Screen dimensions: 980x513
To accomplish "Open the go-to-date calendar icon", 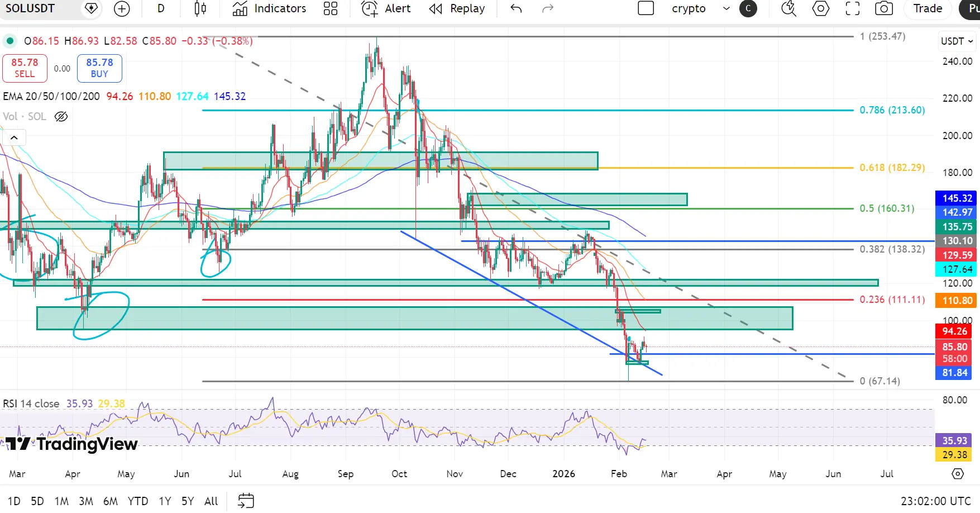I will [246, 501].
